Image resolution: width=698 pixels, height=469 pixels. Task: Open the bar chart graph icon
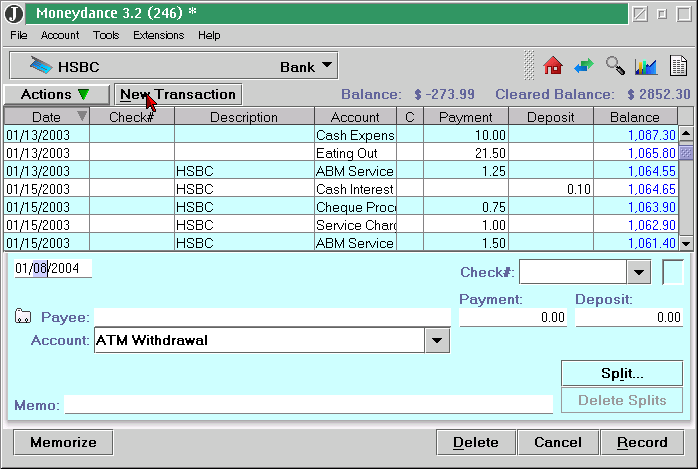646,67
